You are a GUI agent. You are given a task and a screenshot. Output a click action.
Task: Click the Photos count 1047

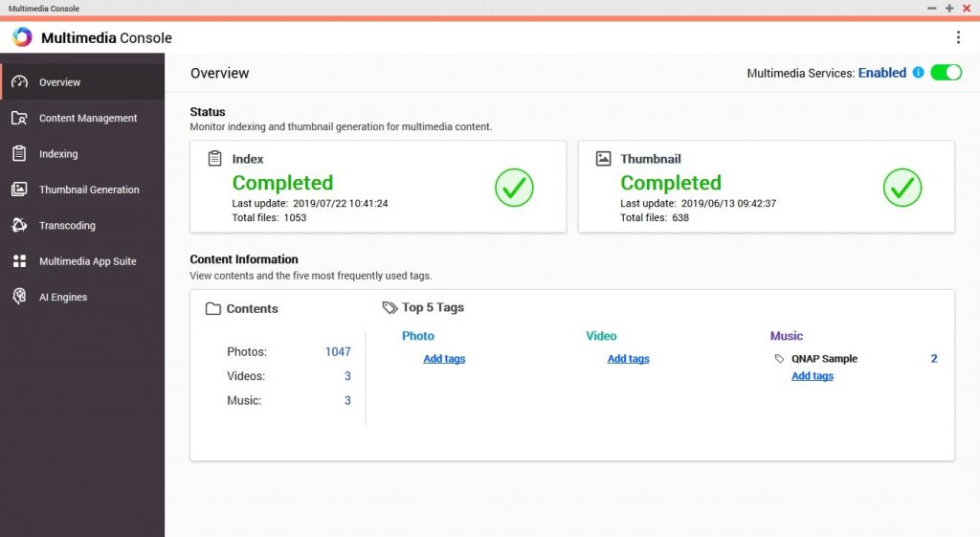pyautogui.click(x=338, y=352)
